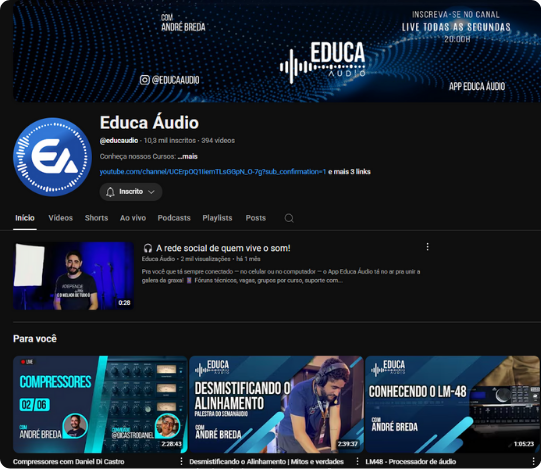Open 'A rede social de quem vive o som!' title
The width and height of the screenshot is (542, 469).
pos(223,248)
